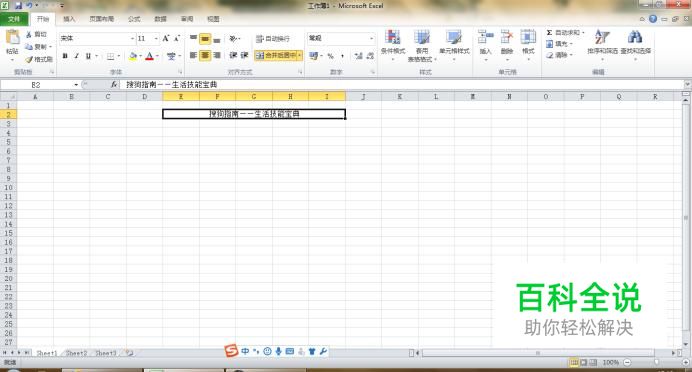Decrease font size with the small A icon
This screenshot has height=372, width=692.
pos(177,38)
